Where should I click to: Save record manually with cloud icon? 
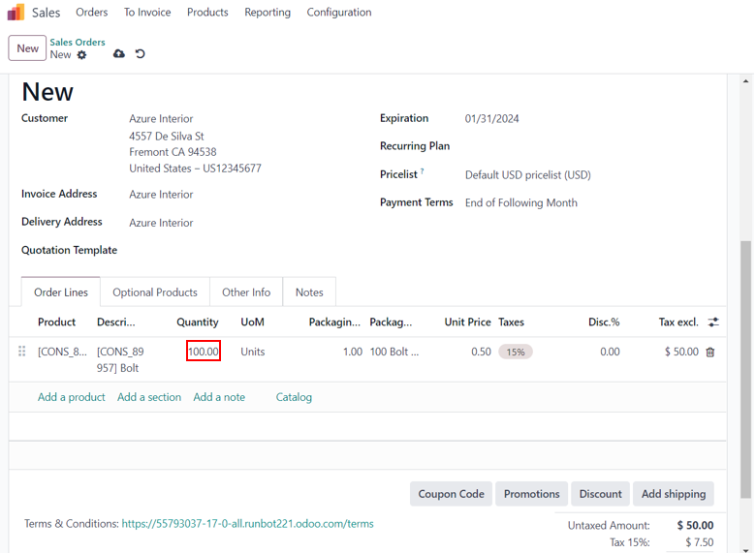click(x=119, y=54)
